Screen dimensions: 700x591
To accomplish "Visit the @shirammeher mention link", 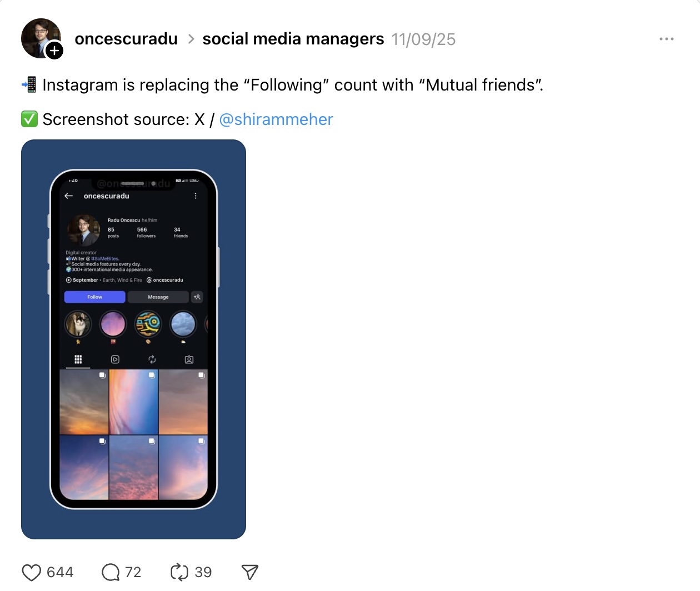I will (x=276, y=119).
